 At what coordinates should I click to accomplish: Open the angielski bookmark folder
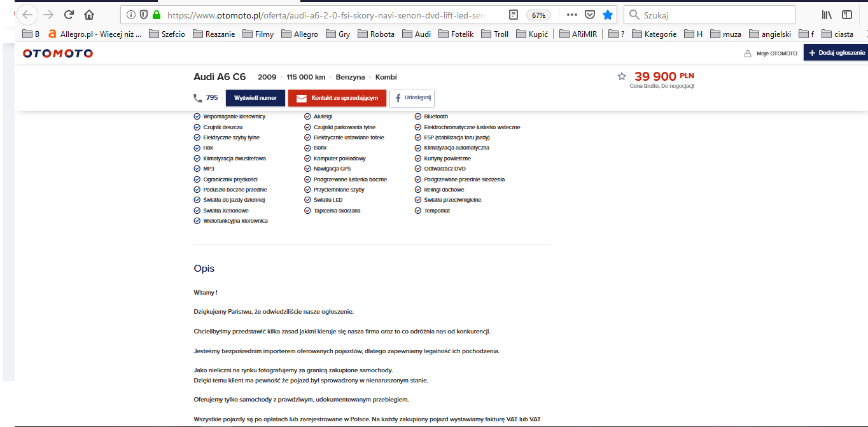pos(771,34)
